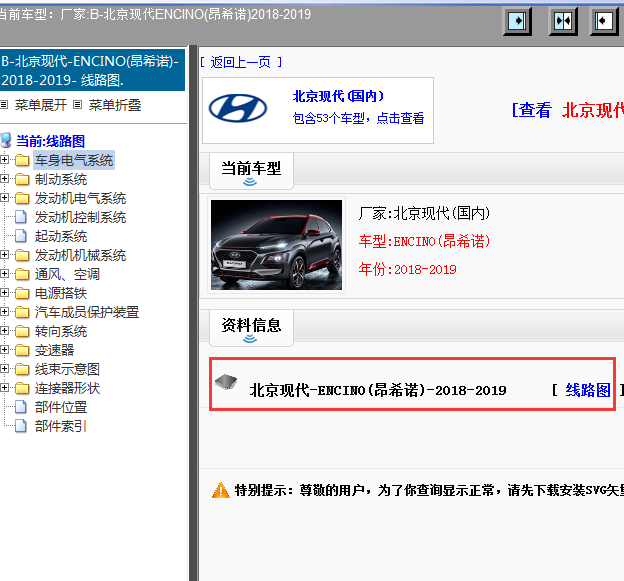Click the document icon of 部件索引

21,426
